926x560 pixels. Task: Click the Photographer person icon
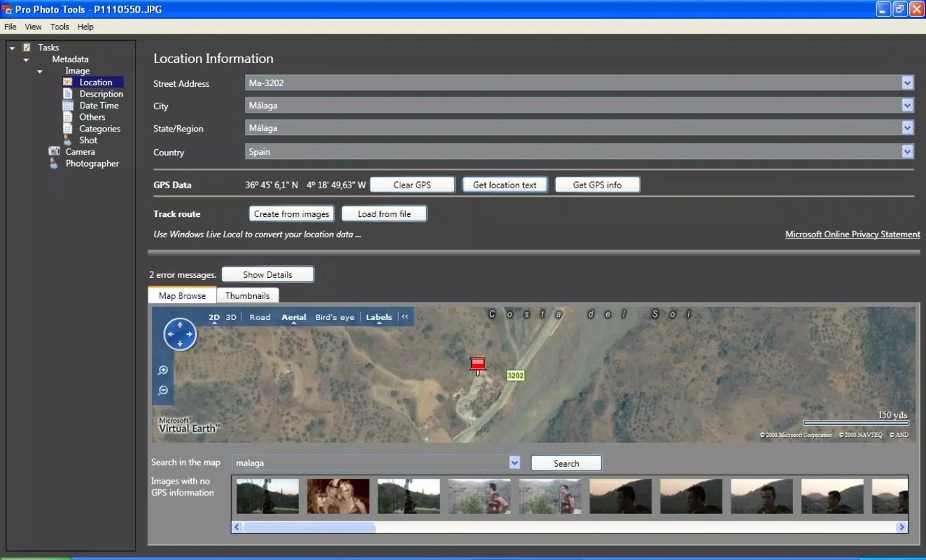[x=54, y=163]
